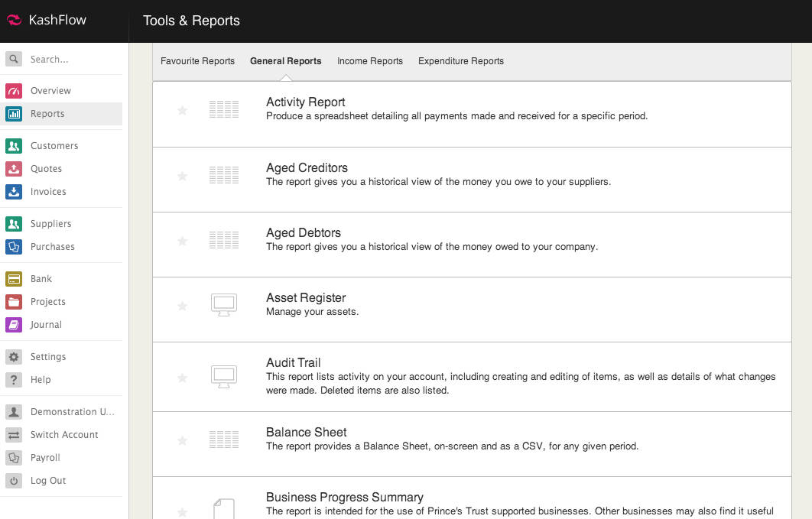
Task: Switch to the Income Reports tab
Action: click(x=370, y=60)
